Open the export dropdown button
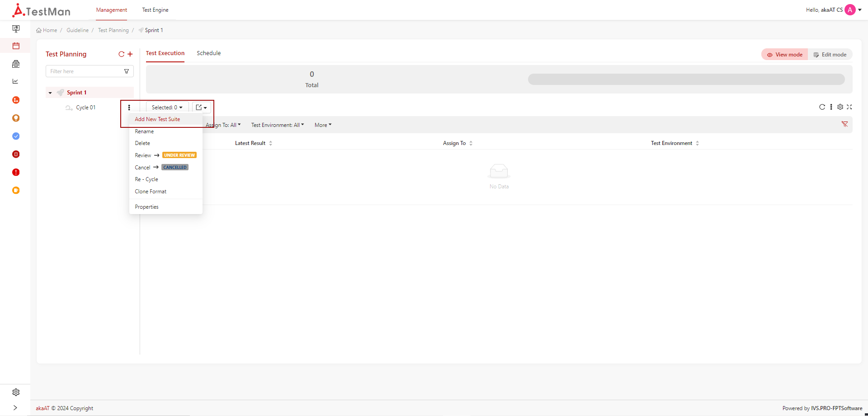Viewport: 868px width, 416px height. [202, 108]
